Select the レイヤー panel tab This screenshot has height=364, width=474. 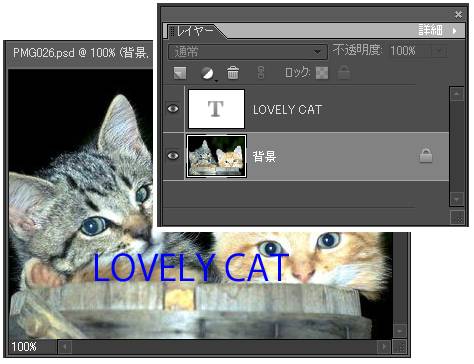195,31
